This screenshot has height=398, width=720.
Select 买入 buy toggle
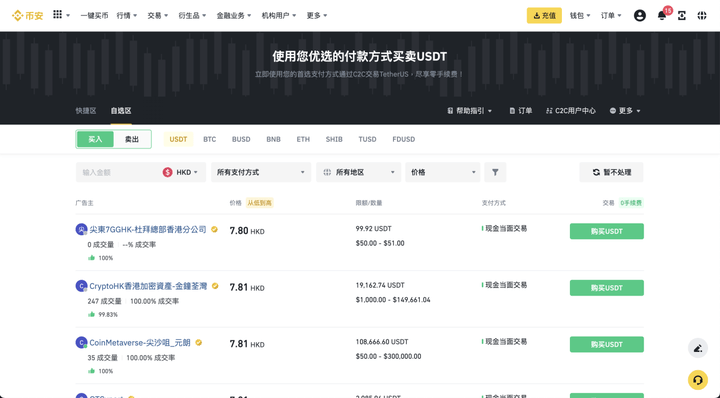pyautogui.click(x=95, y=139)
